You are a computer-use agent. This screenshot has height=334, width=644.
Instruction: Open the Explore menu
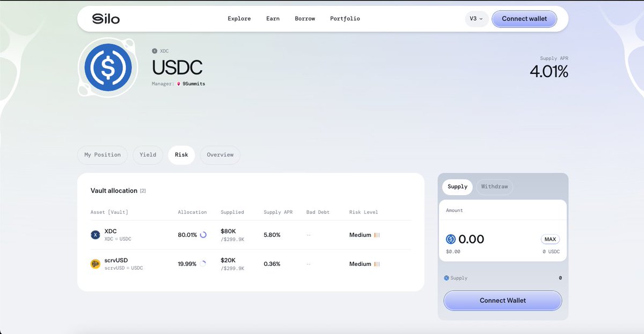239,19
